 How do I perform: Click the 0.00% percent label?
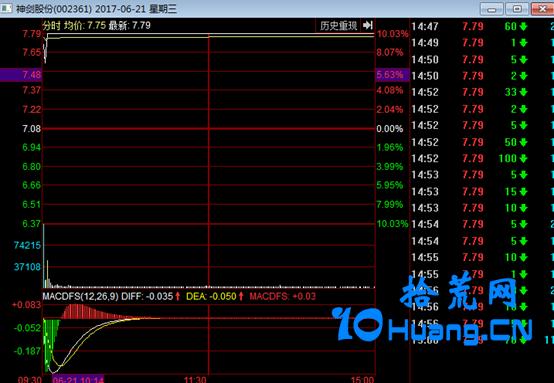[x=390, y=129]
